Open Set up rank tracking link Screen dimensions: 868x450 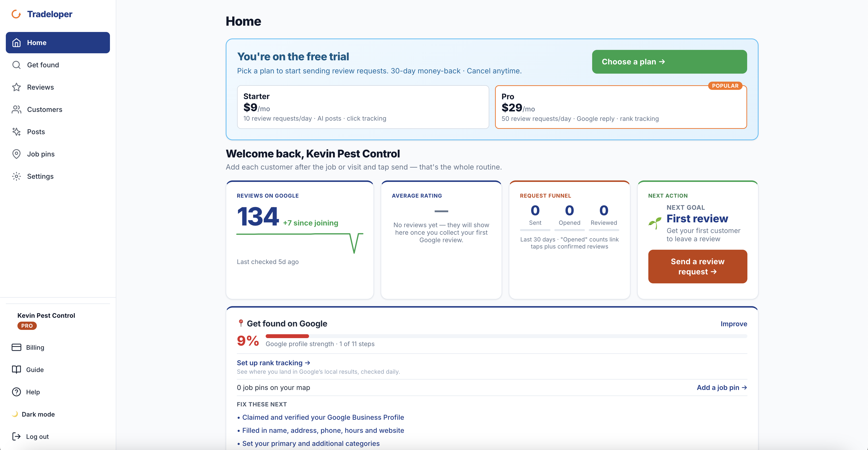coord(273,363)
